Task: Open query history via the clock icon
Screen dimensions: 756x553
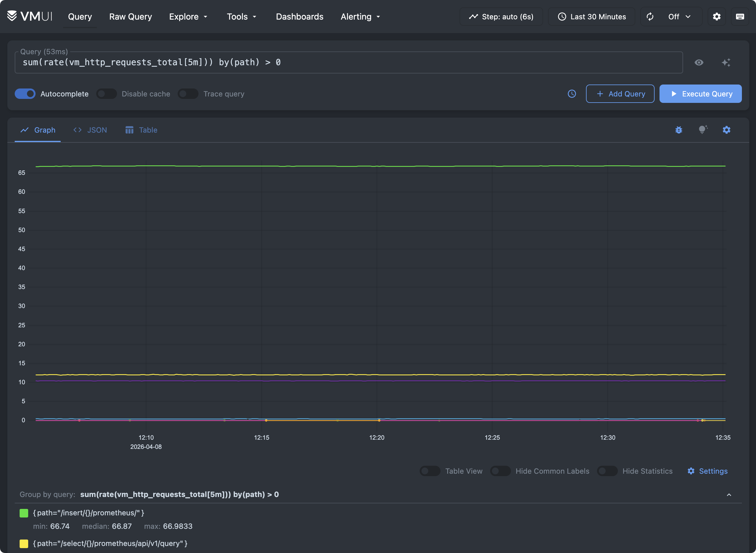Action: [x=572, y=94]
